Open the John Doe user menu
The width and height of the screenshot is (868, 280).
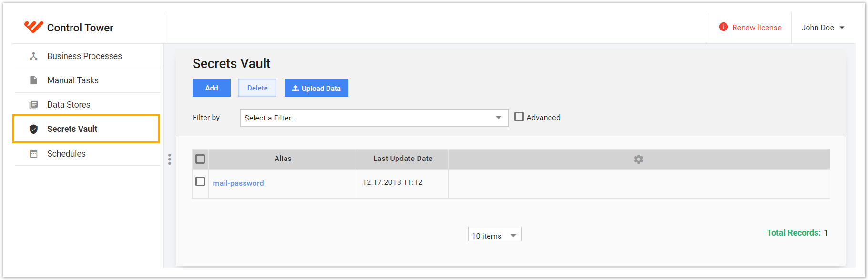(x=823, y=28)
